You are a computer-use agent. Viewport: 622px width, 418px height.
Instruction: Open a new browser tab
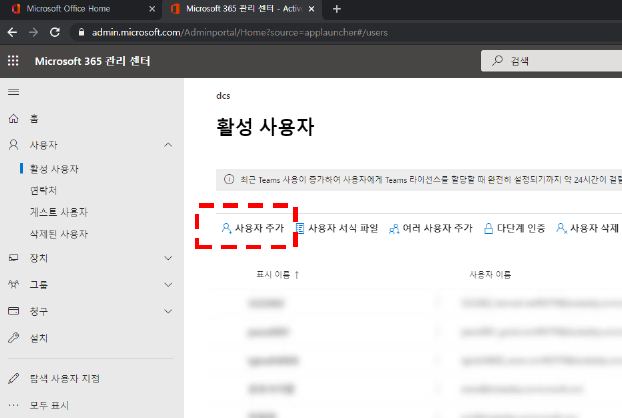point(337,9)
